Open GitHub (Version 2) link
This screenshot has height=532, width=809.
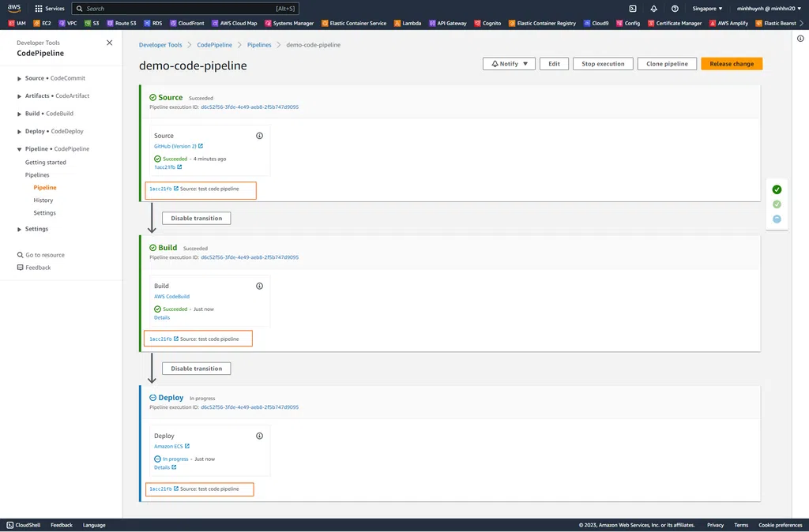click(x=179, y=146)
